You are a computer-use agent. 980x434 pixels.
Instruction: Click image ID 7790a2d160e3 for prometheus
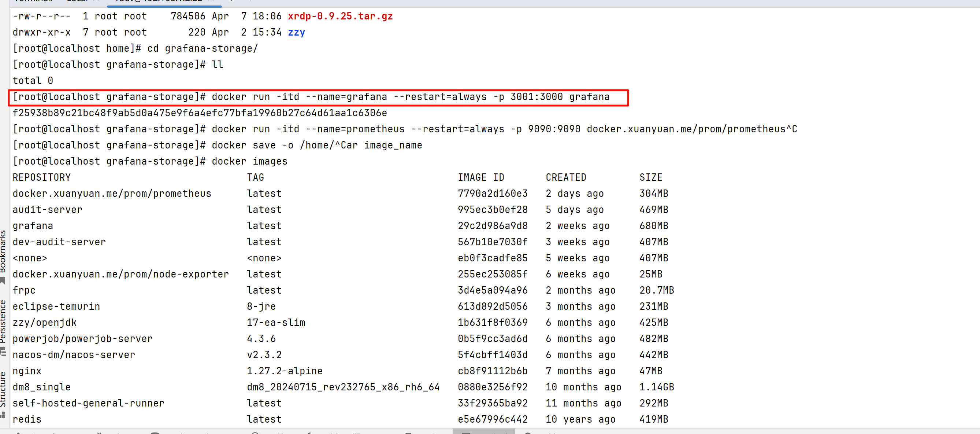[493, 194]
